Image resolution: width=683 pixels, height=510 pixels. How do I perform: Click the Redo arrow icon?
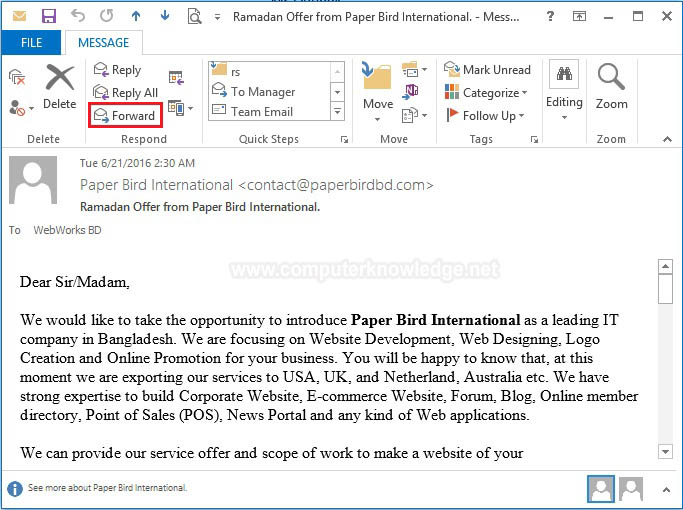point(106,16)
